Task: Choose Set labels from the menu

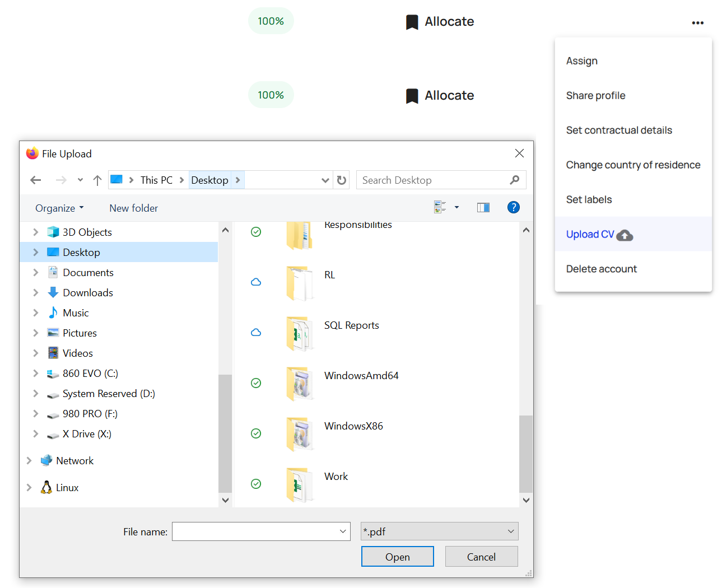Action: (633, 200)
